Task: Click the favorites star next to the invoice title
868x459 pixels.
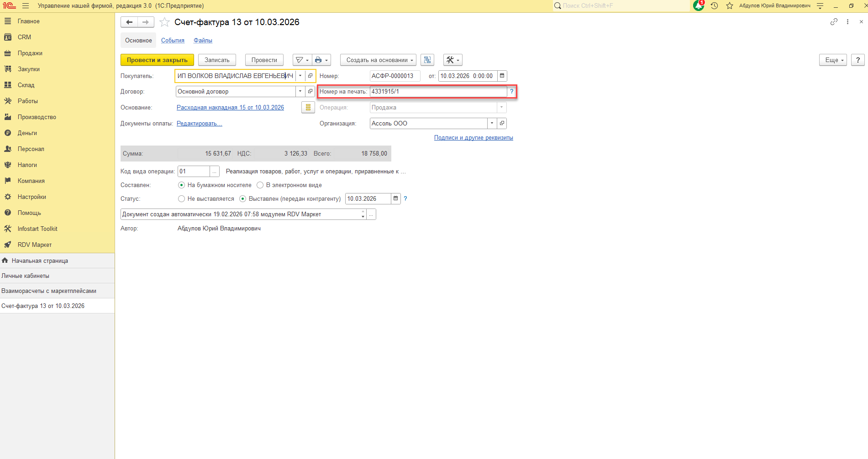Action: [165, 22]
